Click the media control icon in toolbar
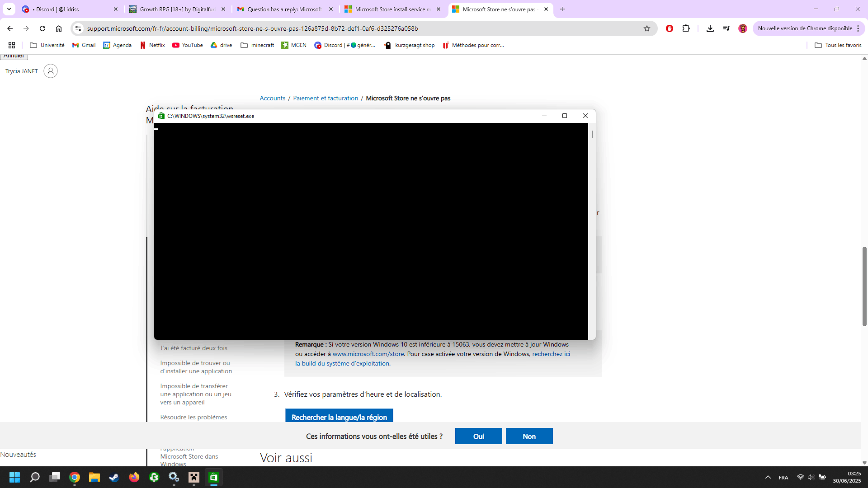Image resolution: width=868 pixels, height=488 pixels. (x=726, y=28)
